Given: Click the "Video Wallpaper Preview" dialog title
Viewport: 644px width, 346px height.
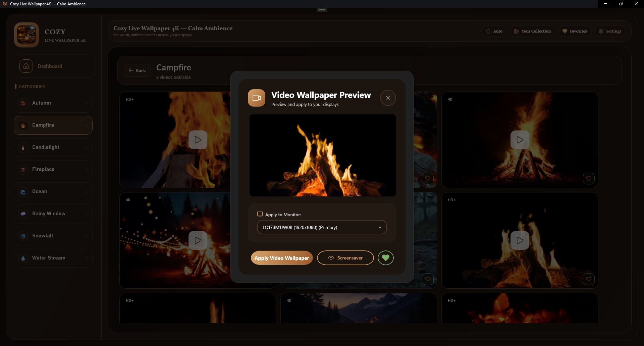Looking at the screenshot, I should pos(321,95).
